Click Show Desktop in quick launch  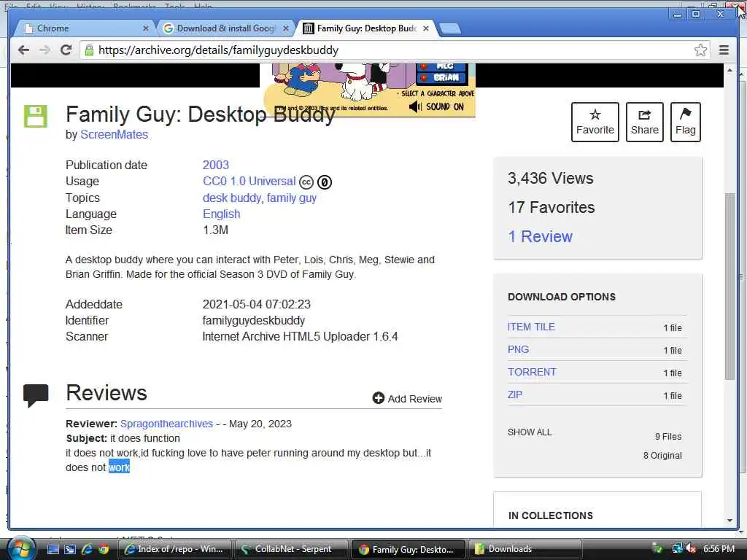pos(53,549)
